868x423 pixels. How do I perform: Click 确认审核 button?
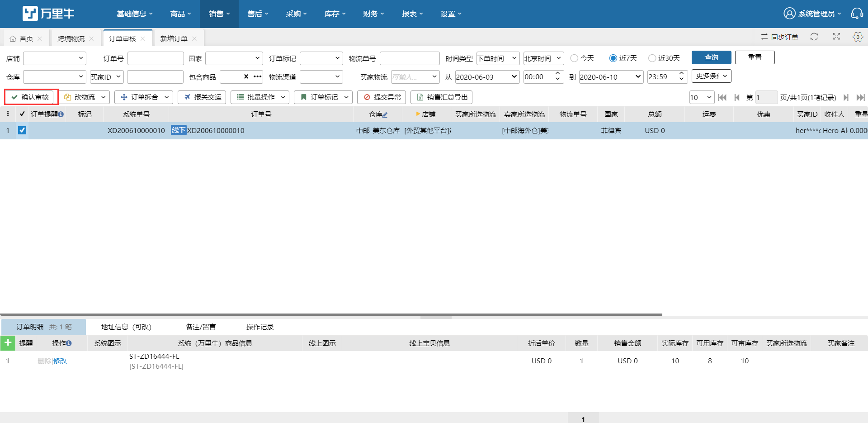tap(29, 97)
